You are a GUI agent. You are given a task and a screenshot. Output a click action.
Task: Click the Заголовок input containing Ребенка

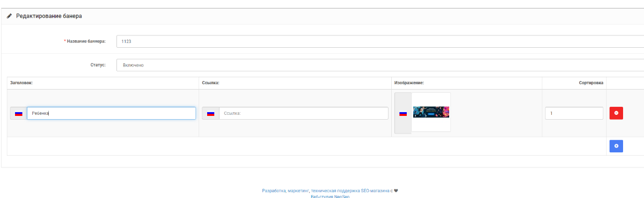111,113
